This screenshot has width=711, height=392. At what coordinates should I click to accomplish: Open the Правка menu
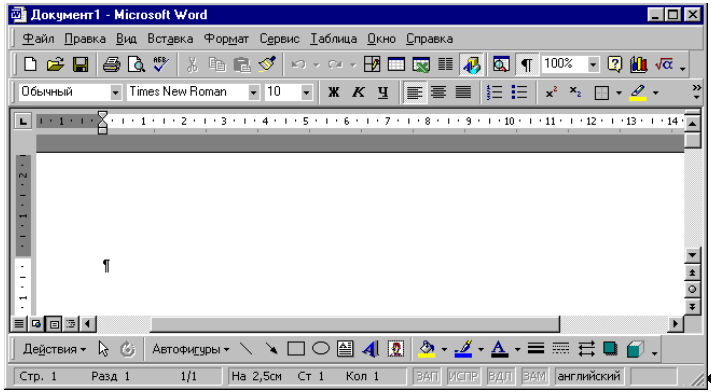tap(85, 39)
